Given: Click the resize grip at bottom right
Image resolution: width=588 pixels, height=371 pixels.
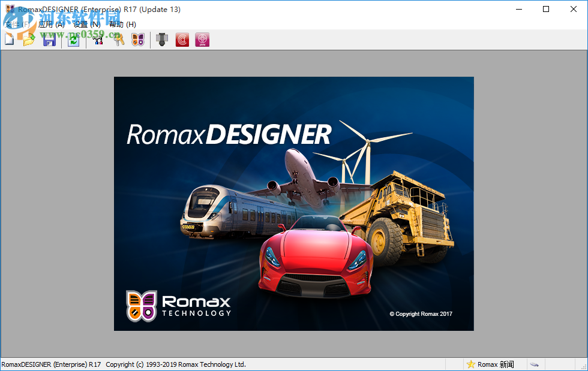Looking at the screenshot, I should tap(583, 366).
